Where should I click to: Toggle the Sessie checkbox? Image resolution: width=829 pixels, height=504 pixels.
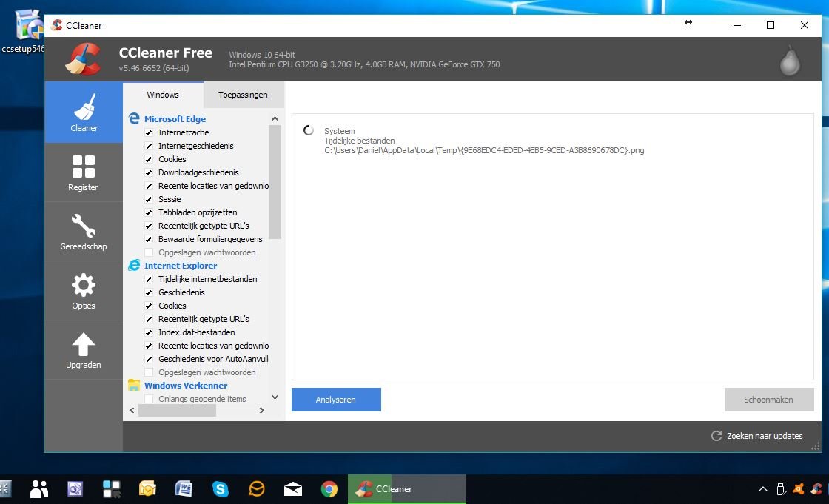pyautogui.click(x=149, y=199)
